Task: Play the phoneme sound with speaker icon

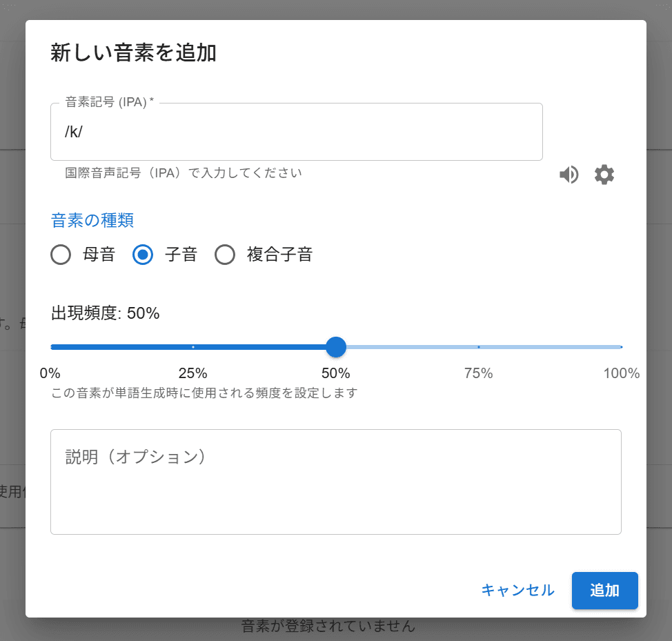Action: pos(569,175)
